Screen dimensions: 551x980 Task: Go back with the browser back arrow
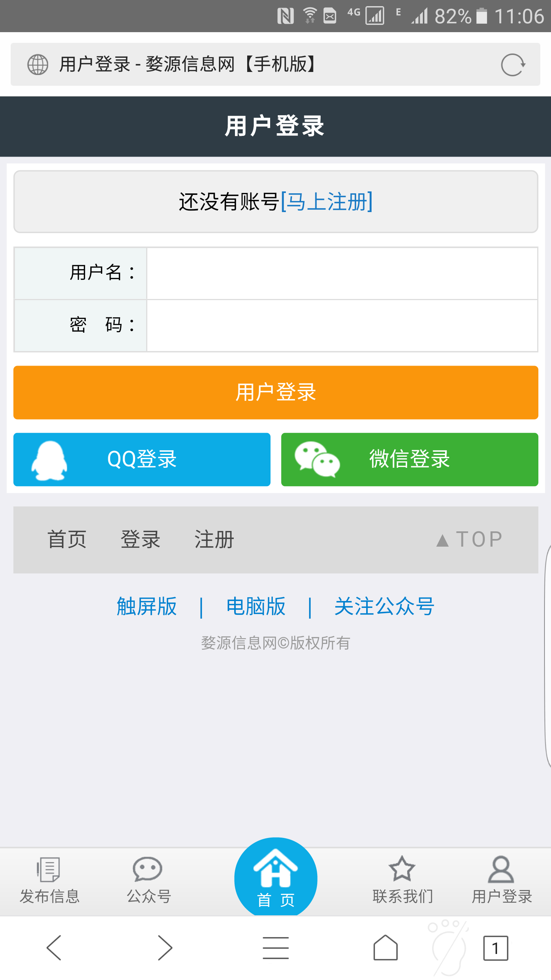[x=54, y=948]
